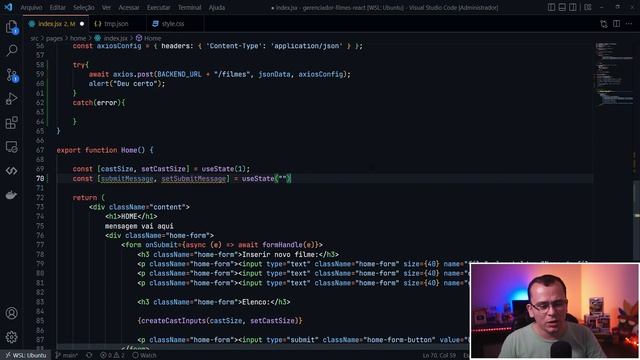The width and height of the screenshot is (640, 360).
Task: Open the Ajuda menu
Action: pos(217,7)
